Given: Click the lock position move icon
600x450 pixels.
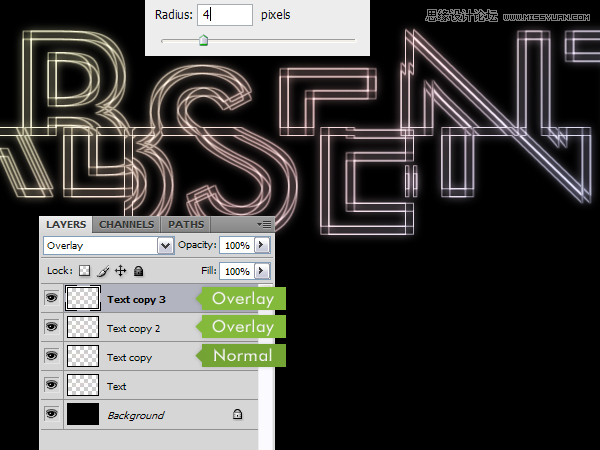Looking at the screenshot, I should [x=120, y=271].
